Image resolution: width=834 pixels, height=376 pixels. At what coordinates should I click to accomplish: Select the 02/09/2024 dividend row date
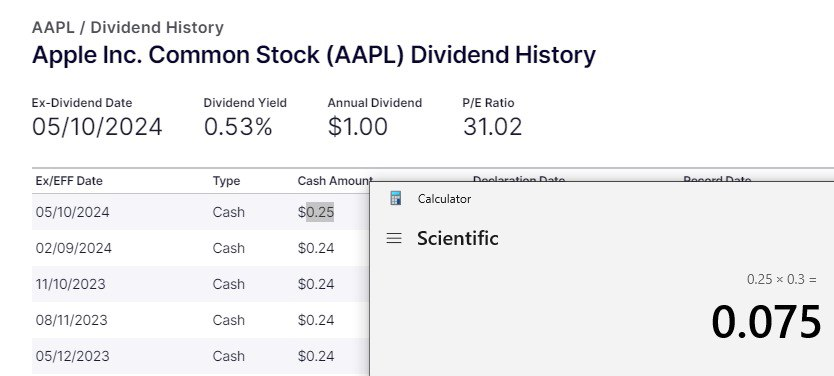74,248
